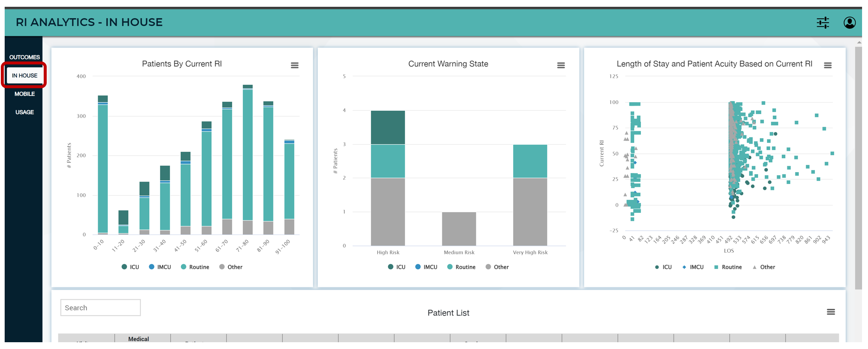Toggle IMCU series in Patients By Current RI legend
The width and height of the screenshot is (868, 349).
click(160, 267)
